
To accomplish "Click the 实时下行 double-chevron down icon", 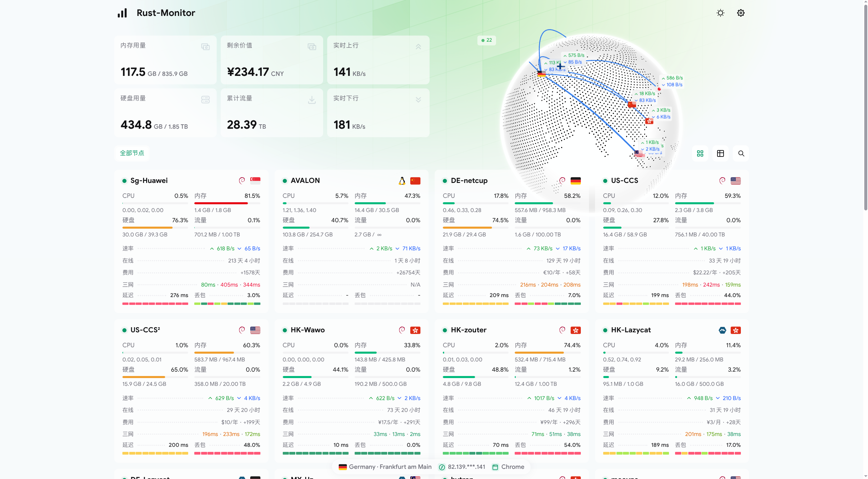I will click(418, 100).
